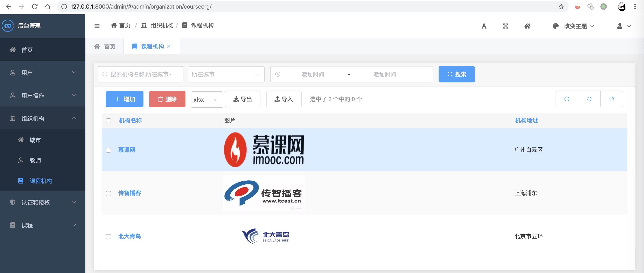
Task: Click the 传智播客 itcast logo image
Action: coord(264,193)
